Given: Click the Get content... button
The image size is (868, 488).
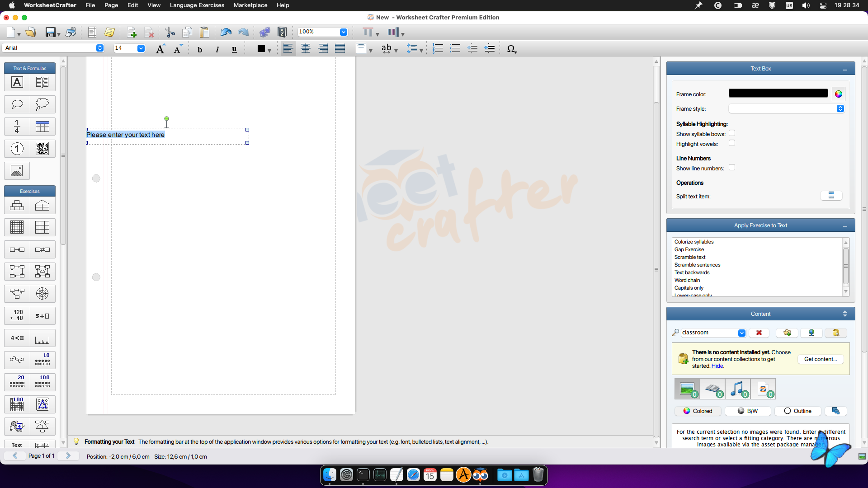Looking at the screenshot, I should (820, 359).
